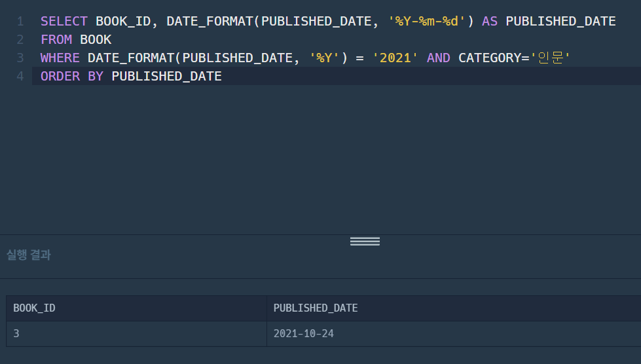Click the '인문' category string
Viewport: 641px width, 364px height.
click(550, 58)
